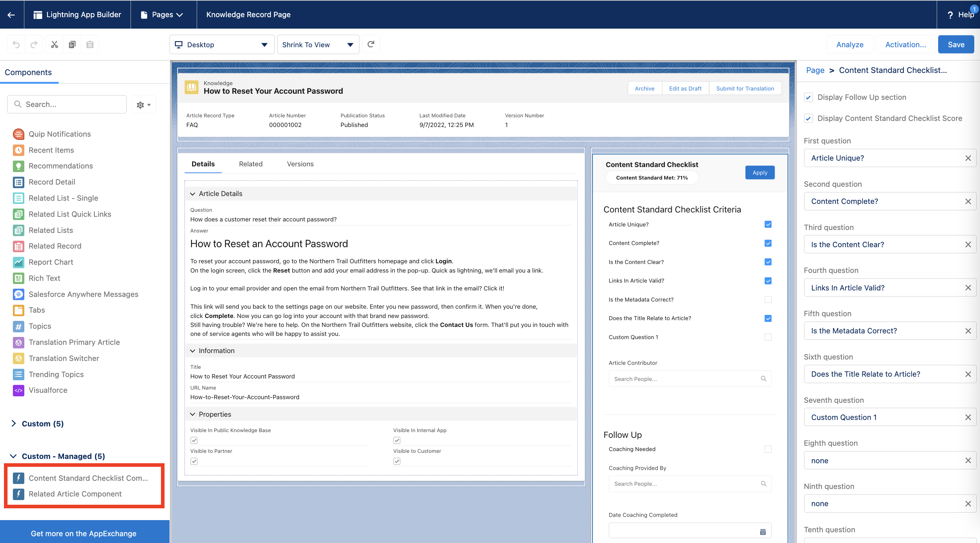Viewport: 980px width, 543px height.
Task: Check the Is the Metadata Correct? checkbox
Action: pyautogui.click(x=768, y=299)
